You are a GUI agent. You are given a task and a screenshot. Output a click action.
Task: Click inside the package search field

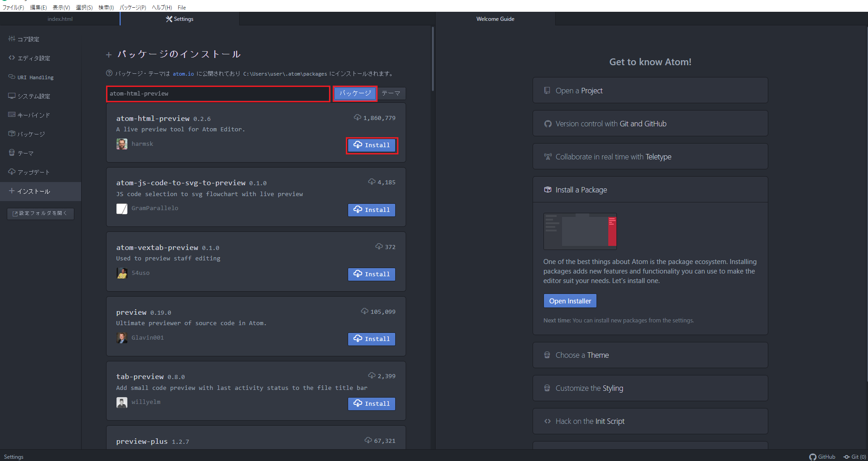click(218, 94)
